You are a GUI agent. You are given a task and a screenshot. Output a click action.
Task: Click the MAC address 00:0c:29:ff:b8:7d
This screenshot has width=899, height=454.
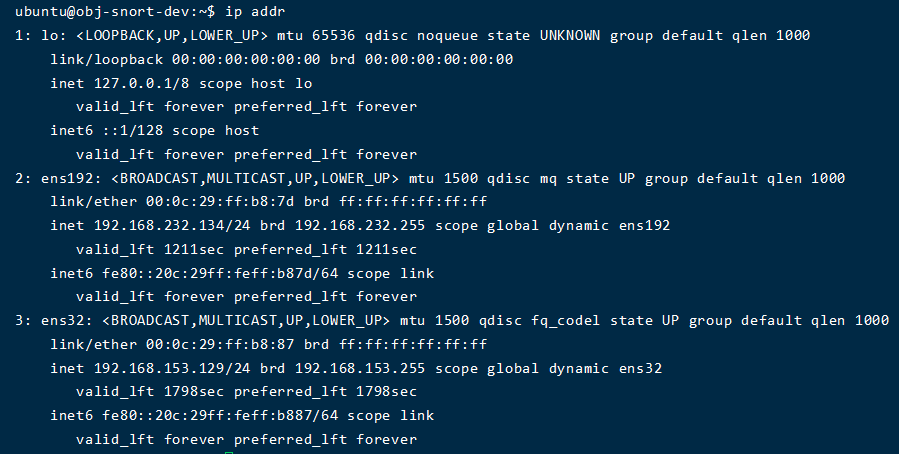[221, 201]
